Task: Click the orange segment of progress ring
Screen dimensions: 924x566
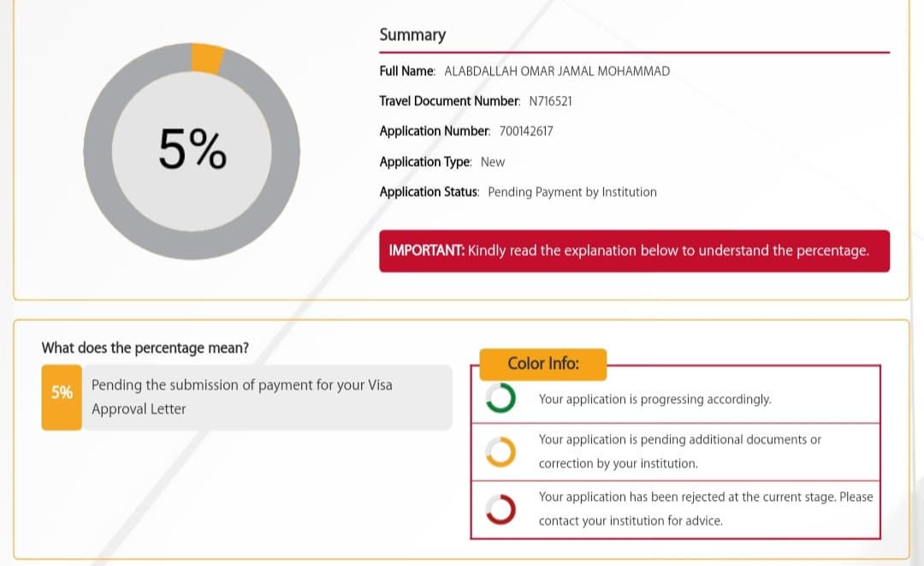Action: pyautogui.click(x=207, y=59)
